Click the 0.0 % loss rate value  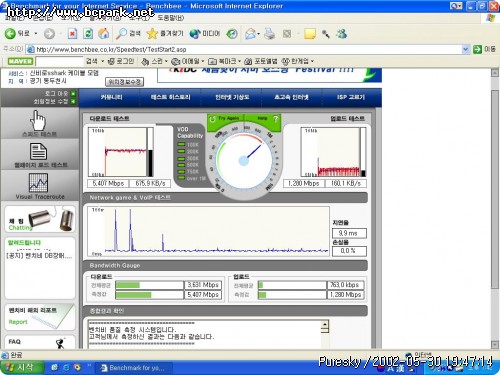pos(349,251)
